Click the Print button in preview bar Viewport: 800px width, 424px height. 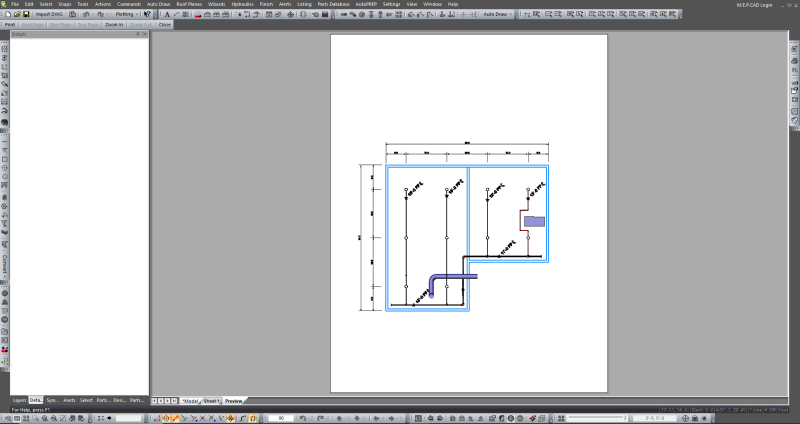(x=10, y=24)
